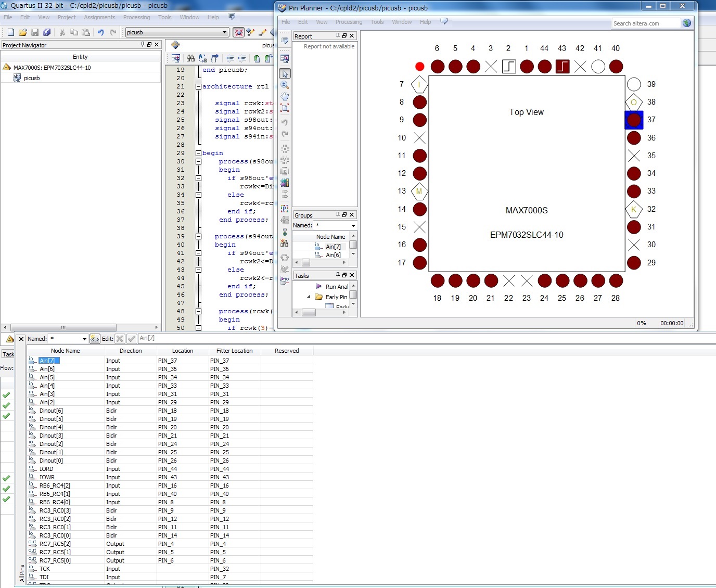
Task: Select picusb entity in Project Navigator
Action: click(x=32, y=78)
